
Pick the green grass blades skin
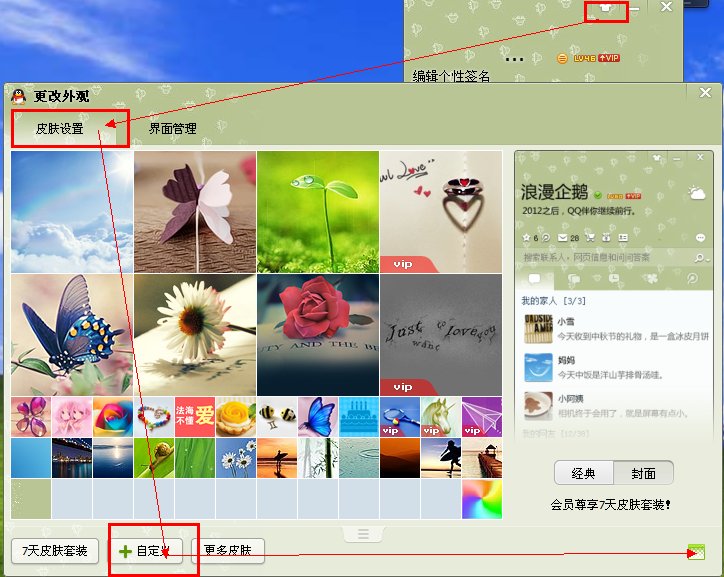[x=195, y=458]
